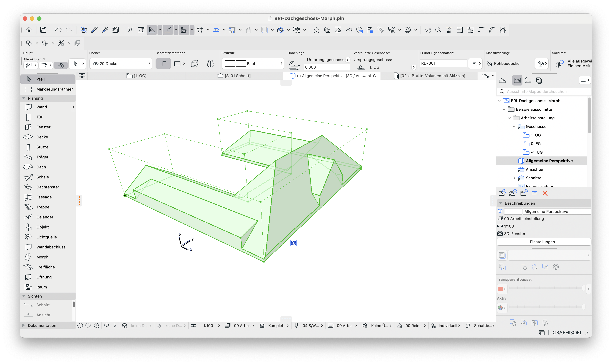Image resolution: width=612 pixels, height=364 pixels.
Task: Open the Rohbaudecke classification dropdown arrow
Action: [x=541, y=64]
